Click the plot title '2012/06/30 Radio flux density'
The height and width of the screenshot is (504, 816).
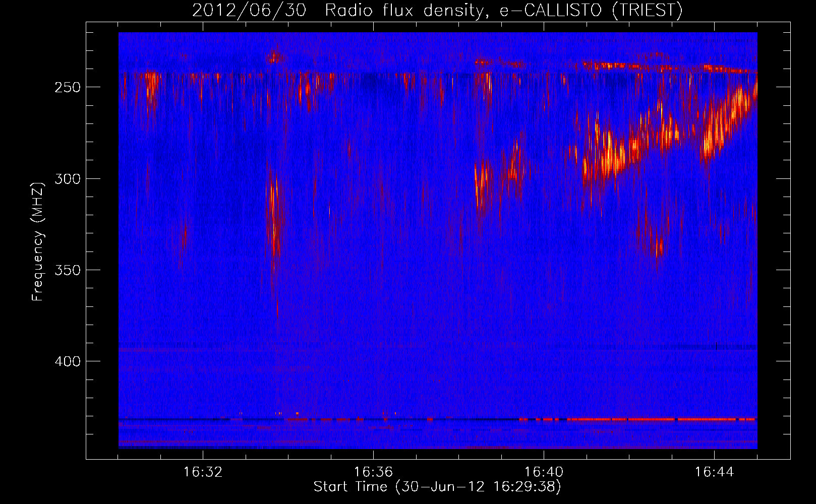438,10
